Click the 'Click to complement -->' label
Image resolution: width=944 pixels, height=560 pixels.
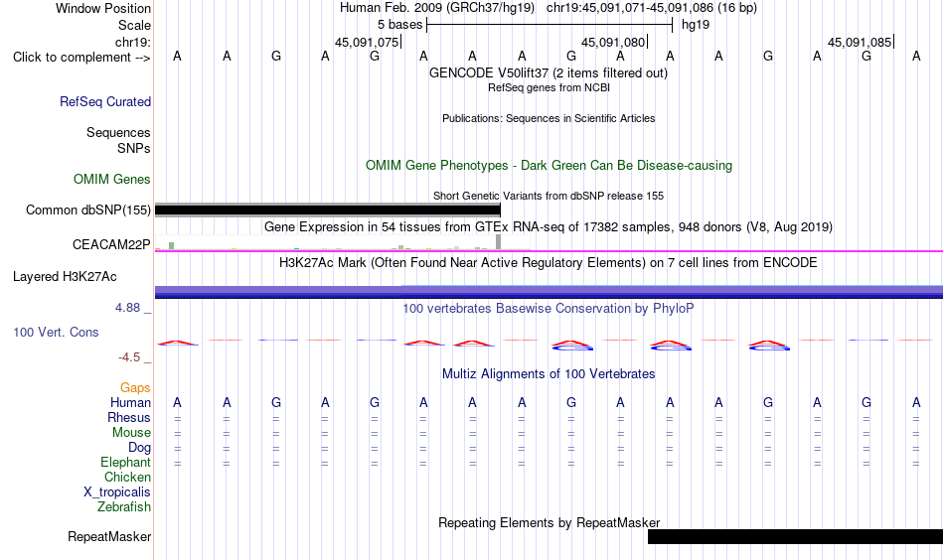(81, 58)
